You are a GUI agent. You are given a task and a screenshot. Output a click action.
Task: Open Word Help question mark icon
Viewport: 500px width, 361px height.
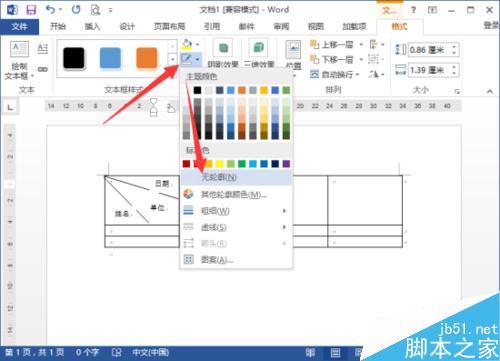coord(413,10)
